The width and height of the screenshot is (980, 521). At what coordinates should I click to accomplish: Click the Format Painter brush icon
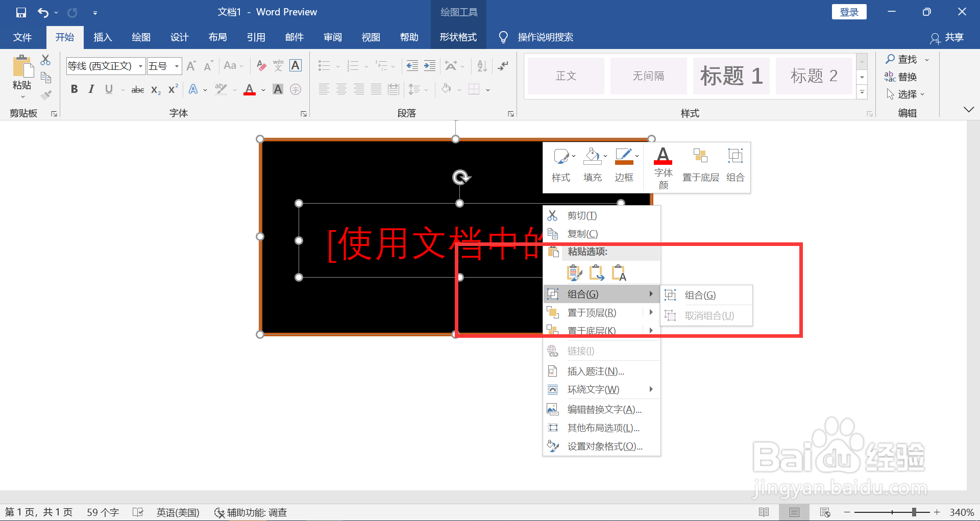tap(46, 95)
